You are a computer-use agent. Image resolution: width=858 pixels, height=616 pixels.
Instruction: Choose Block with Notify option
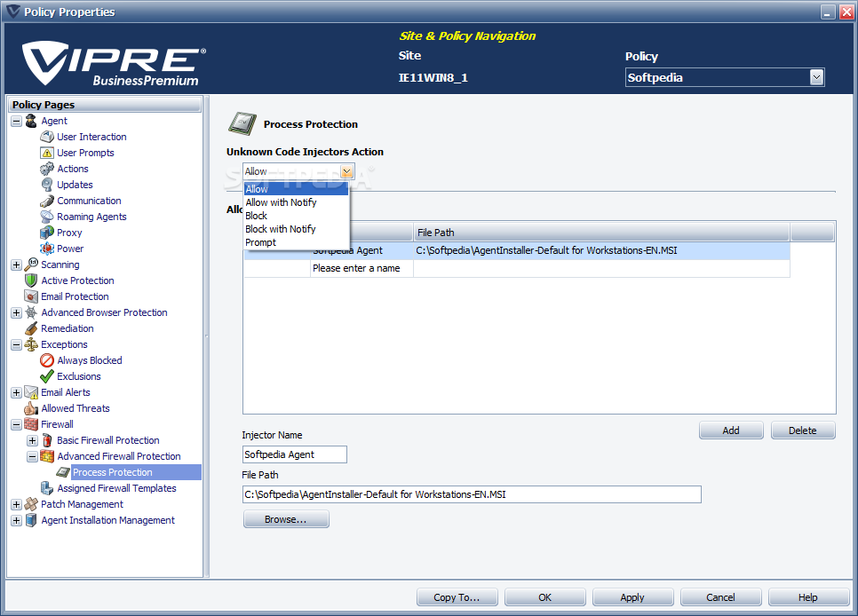296,229
